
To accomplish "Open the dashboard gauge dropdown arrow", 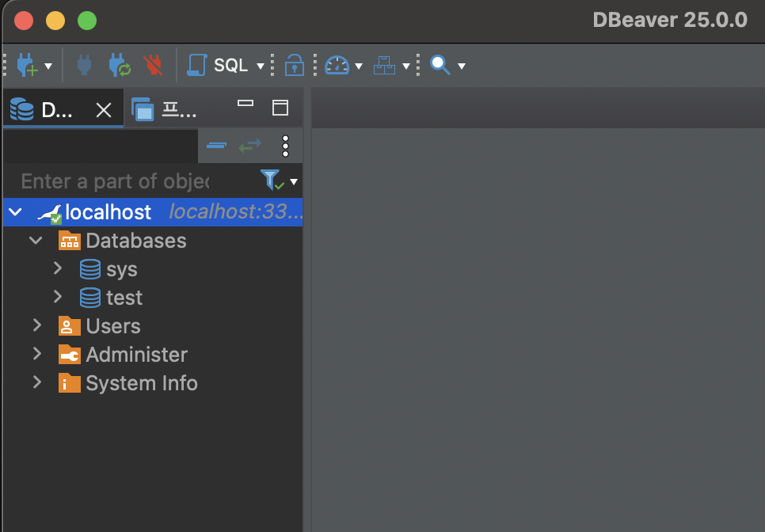I will pos(359,66).
